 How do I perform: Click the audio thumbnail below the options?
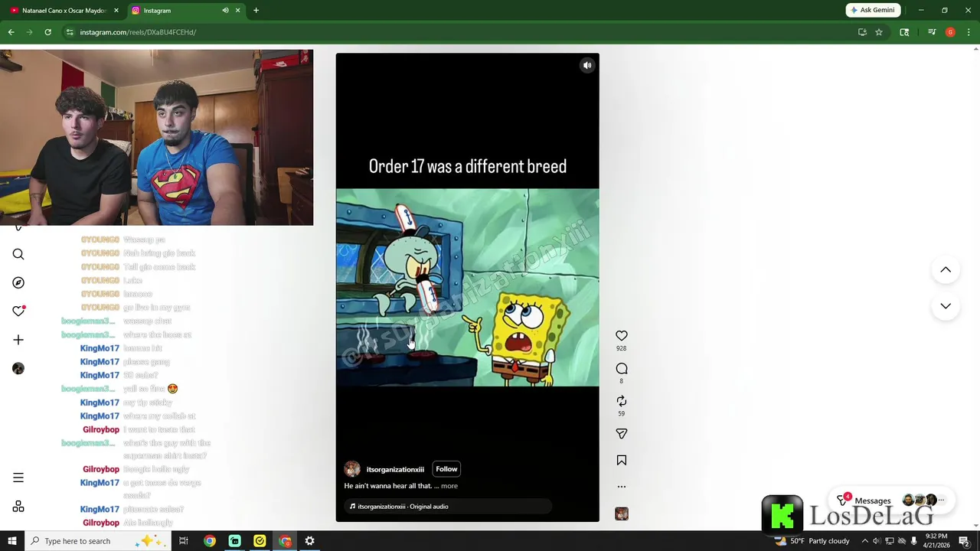point(622,514)
